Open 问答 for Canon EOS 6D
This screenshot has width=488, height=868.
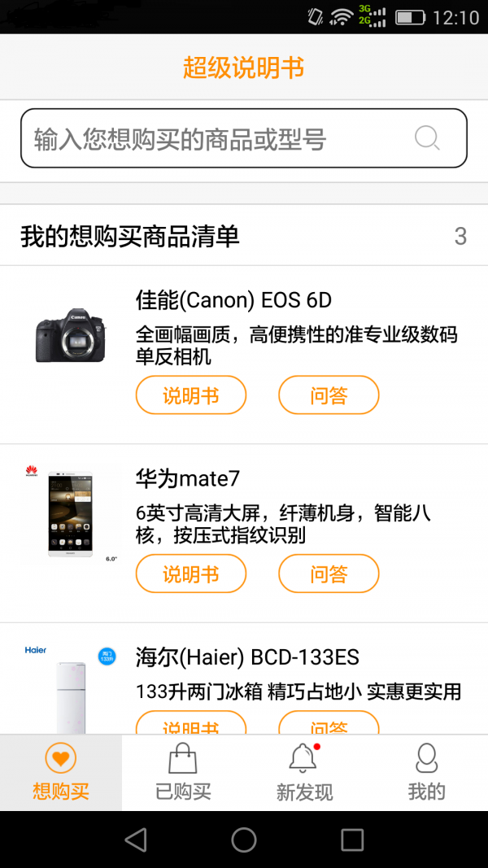329,395
